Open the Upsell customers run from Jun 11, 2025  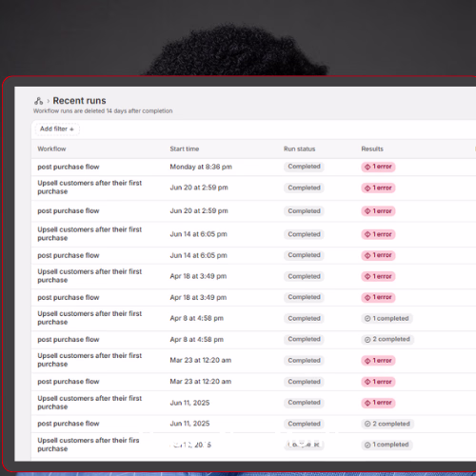[89, 403]
